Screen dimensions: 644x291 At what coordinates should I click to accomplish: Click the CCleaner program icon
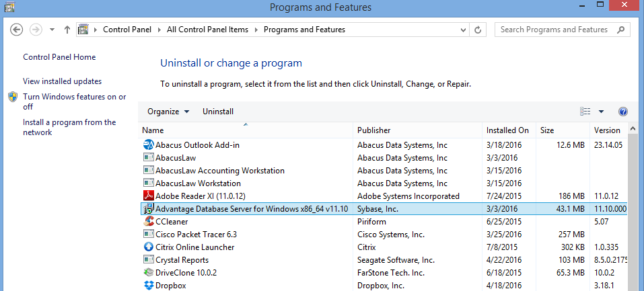tap(148, 222)
